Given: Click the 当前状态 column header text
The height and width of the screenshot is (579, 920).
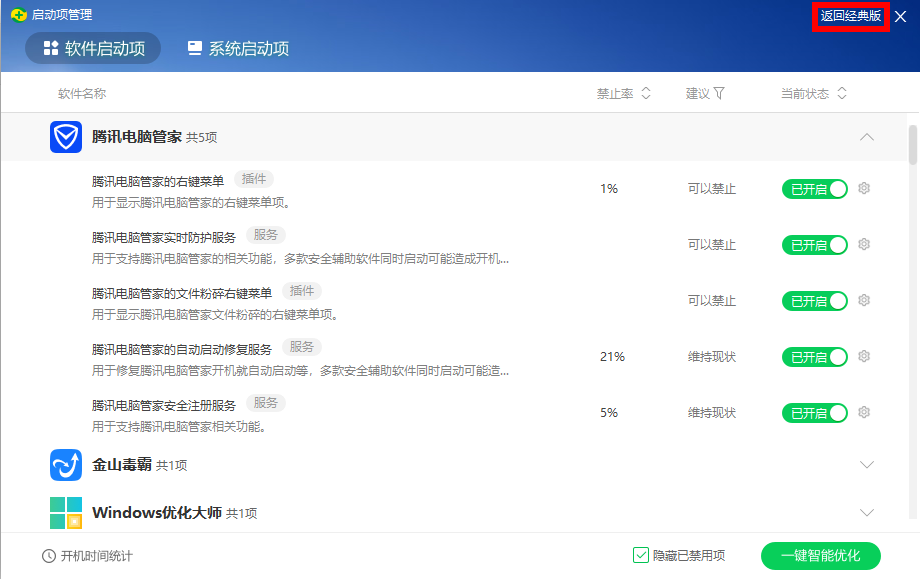Looking at the screenshot, I should pos(805,93).
